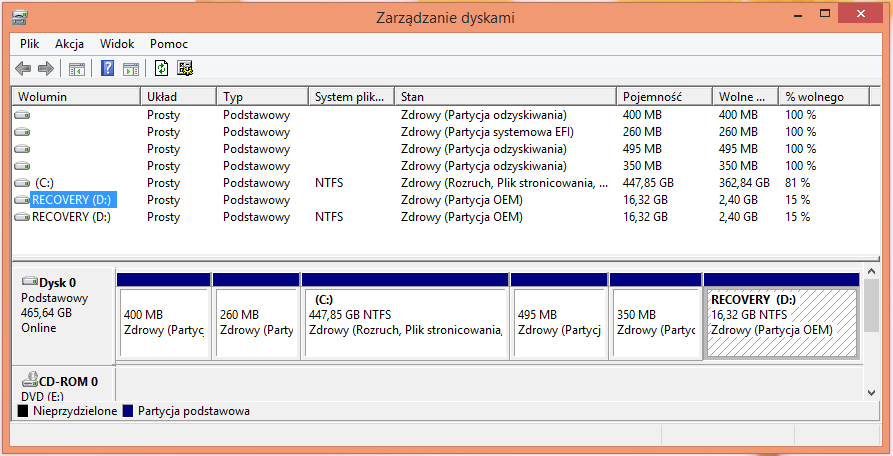Open the disk settings toolbar icon
This screenshot has width=893, height=456.
[x=185, y=69]
